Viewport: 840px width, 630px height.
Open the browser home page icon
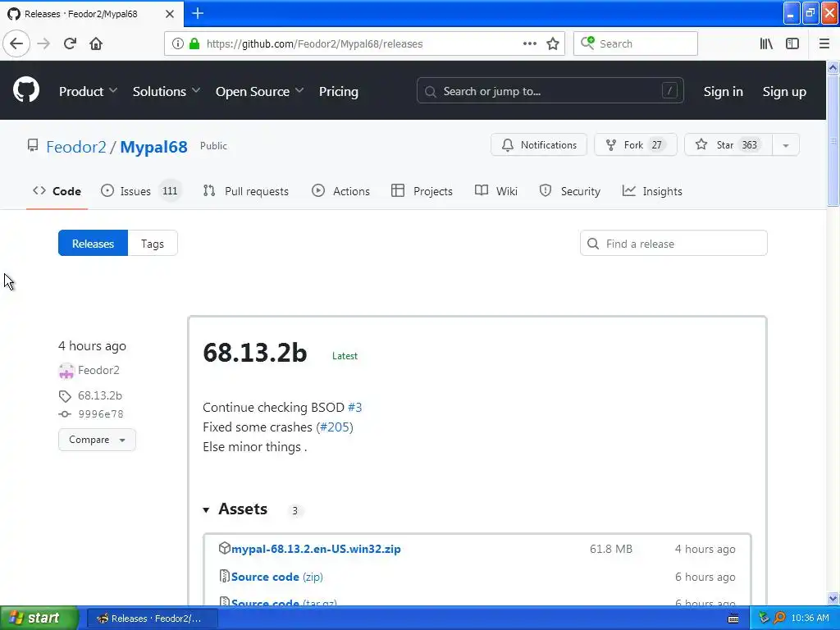96,43
